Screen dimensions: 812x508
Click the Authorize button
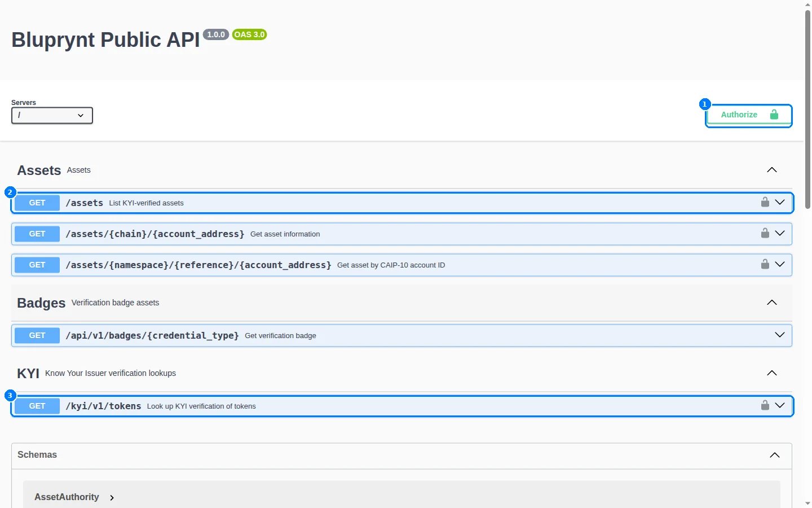(749, 115)
